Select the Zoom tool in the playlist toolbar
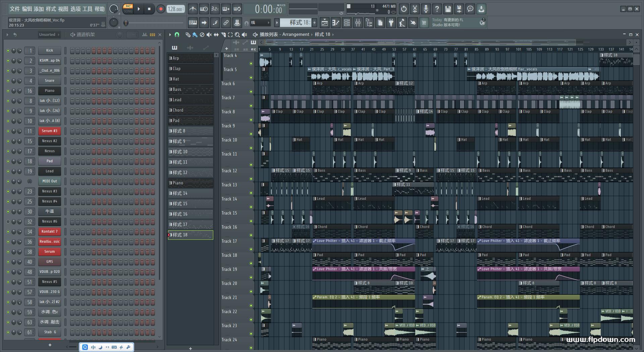644x352 pixels. pyautogui.click(x=237, y=35)
